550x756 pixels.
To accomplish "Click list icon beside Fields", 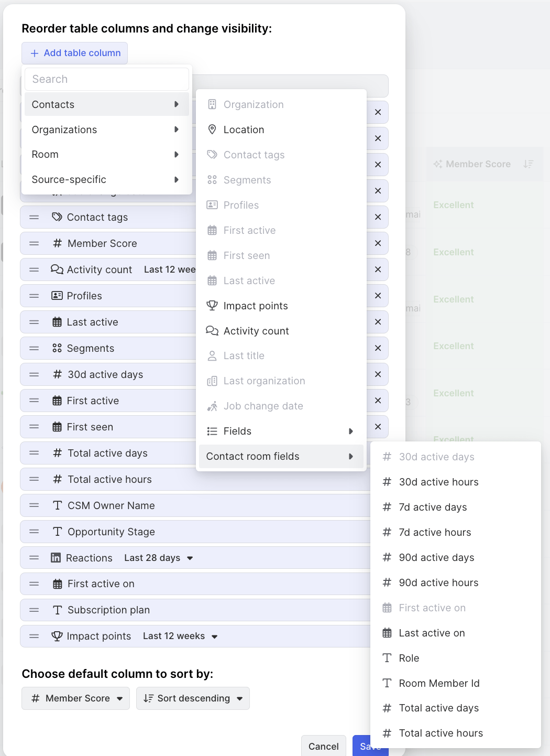I will 212,431.
